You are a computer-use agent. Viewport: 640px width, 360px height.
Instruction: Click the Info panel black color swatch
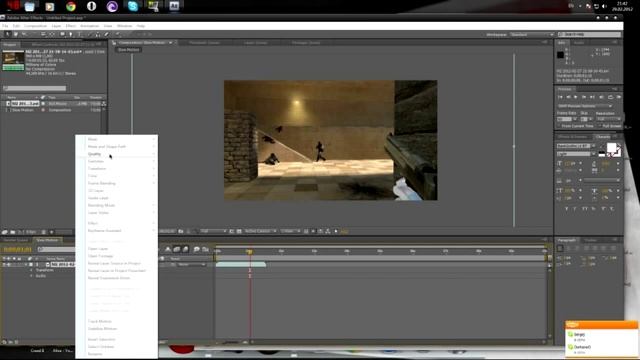tap(560, 55)
